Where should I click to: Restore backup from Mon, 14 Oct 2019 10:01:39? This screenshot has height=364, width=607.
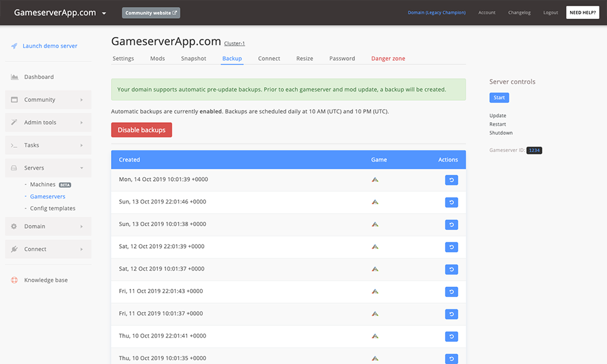coord(451,180)
